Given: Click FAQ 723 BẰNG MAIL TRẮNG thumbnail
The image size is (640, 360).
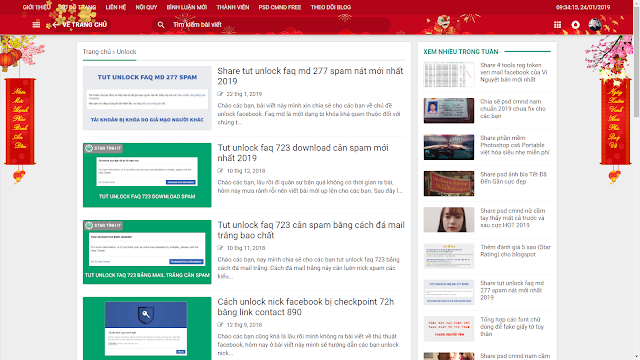Looking at the screenshot, I should coord(147,252).
